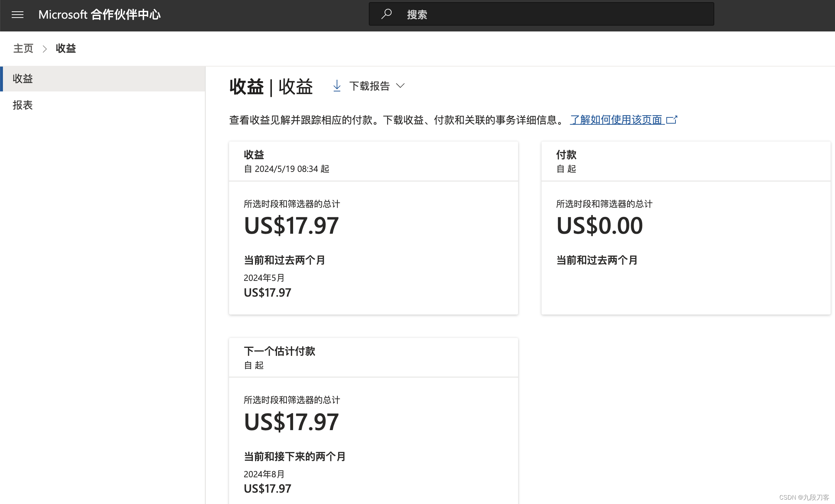The height and width of the screenshot is (504, 835).
Task: Open 了解如何使用该页面 link
Action: [616, 120]
